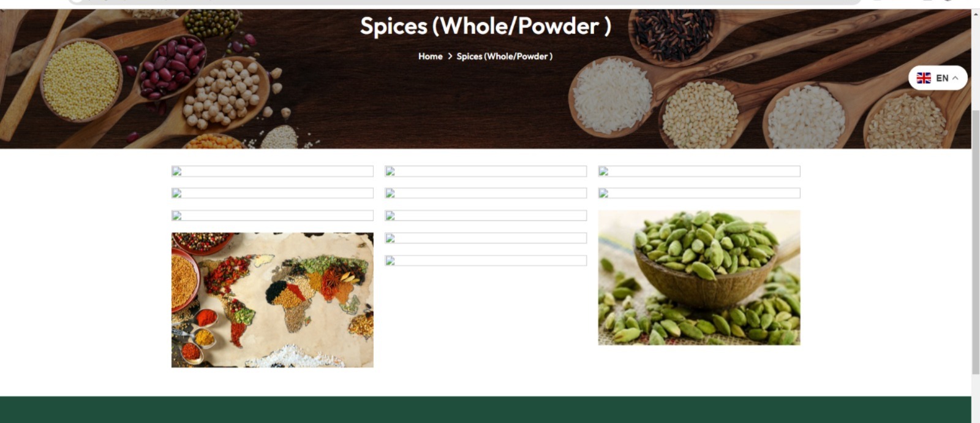Click fourth broken image placeholder in middle column
Viewport: 980px width, 423px height.
[x=486, y=238]
